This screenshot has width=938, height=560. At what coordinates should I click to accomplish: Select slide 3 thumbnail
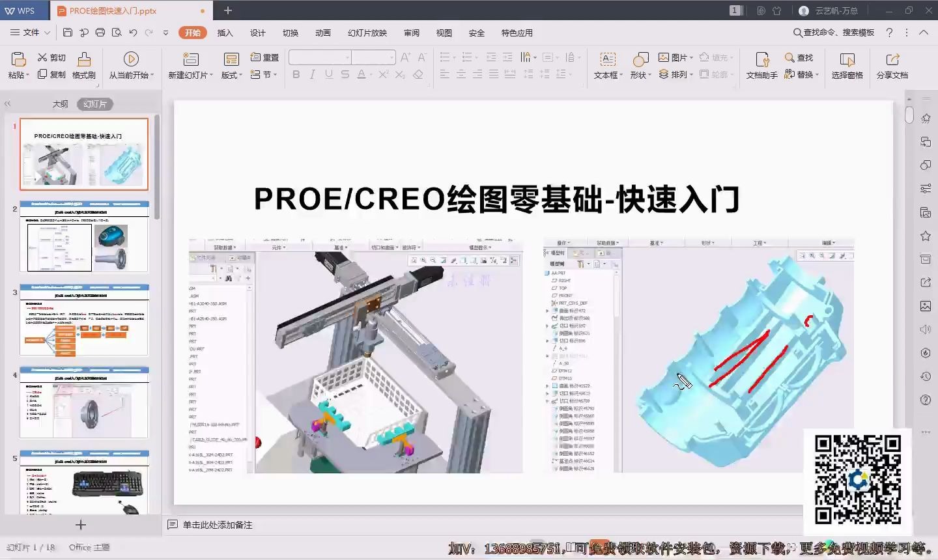(84, 320)
